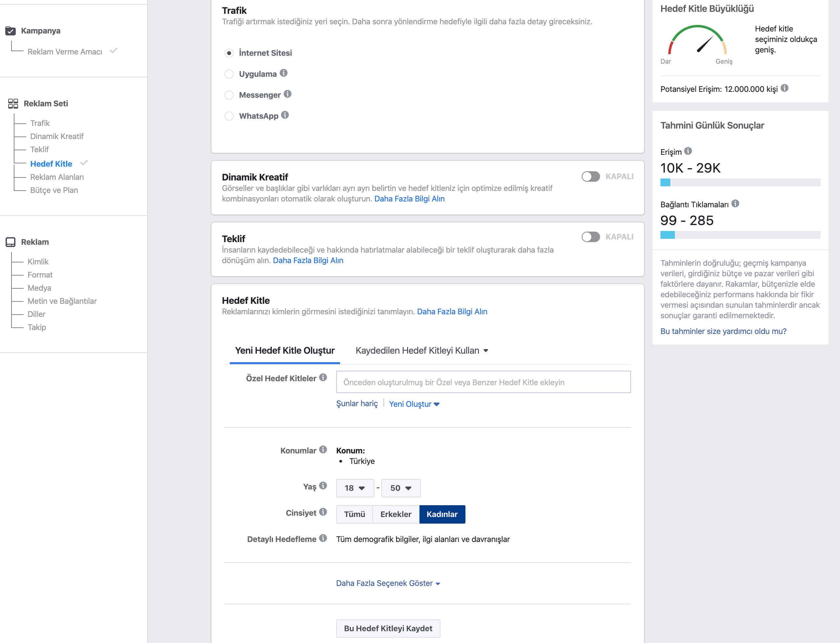Viewport: 840px width, 643px height.
Task: Go to Teklif in sidebar
Action: pos(39,149)
